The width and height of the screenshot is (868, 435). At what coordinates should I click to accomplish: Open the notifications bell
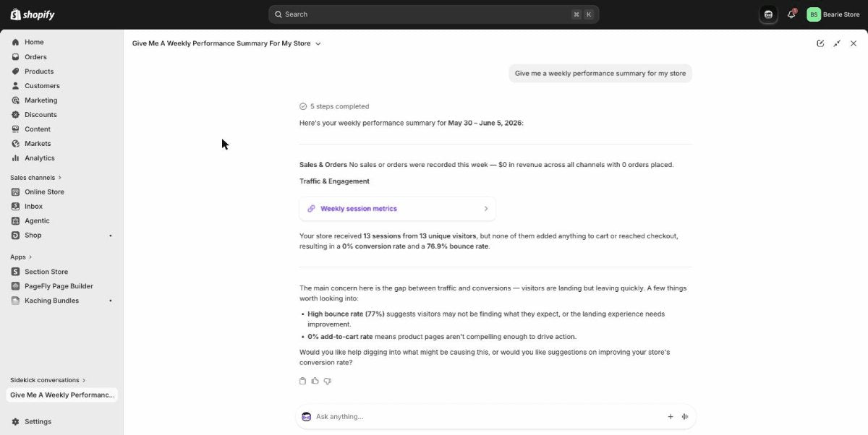(791, 14)
